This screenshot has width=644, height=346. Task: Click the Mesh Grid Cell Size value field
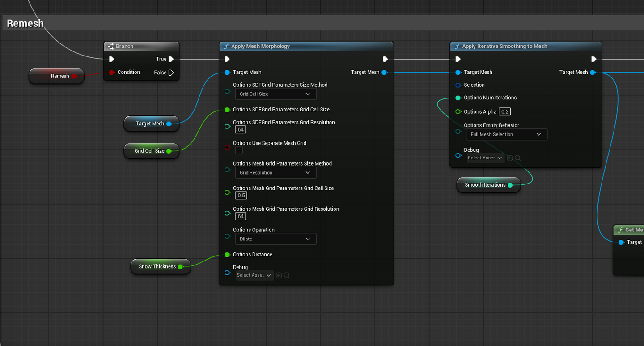click(241, 196)
